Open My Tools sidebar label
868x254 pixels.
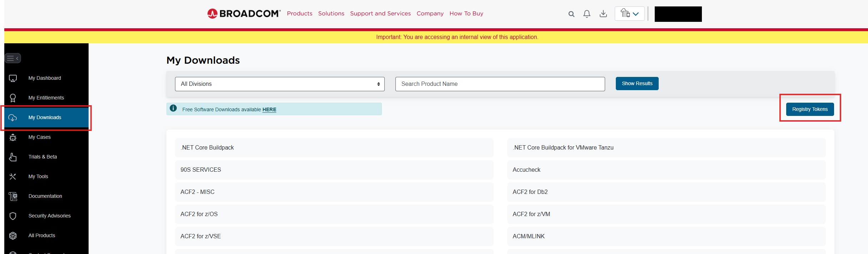tap(38, 176)
